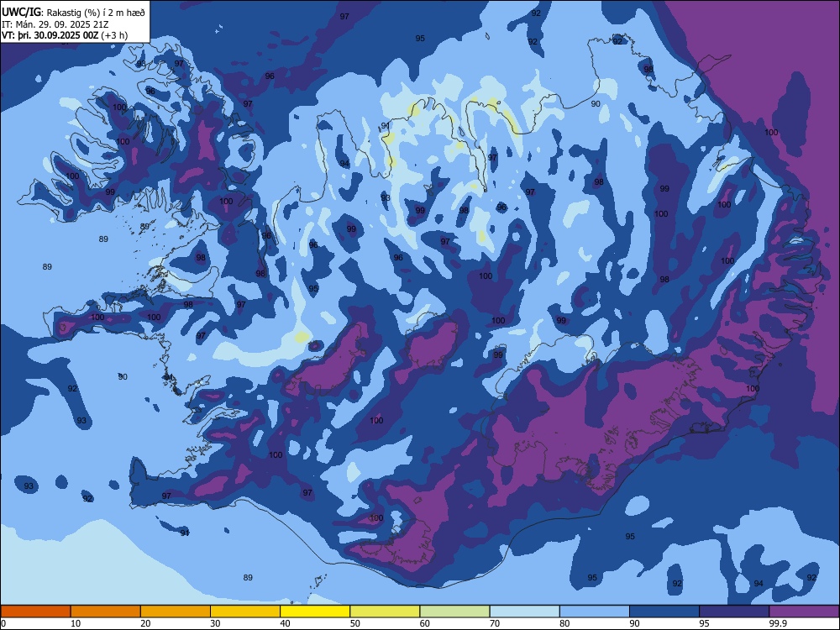Click the VT: þri. 30.09.2025 00Z line

(x=65, y=35)
